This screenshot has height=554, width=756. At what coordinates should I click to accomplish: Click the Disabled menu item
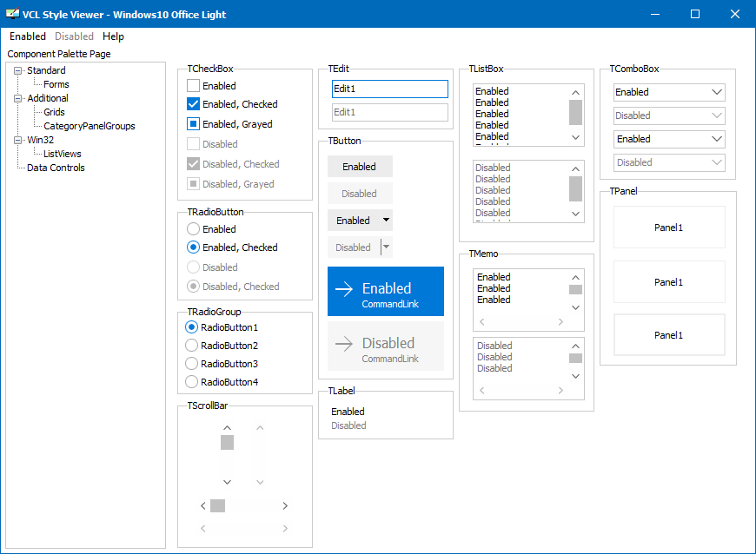[x=74, y=36]
